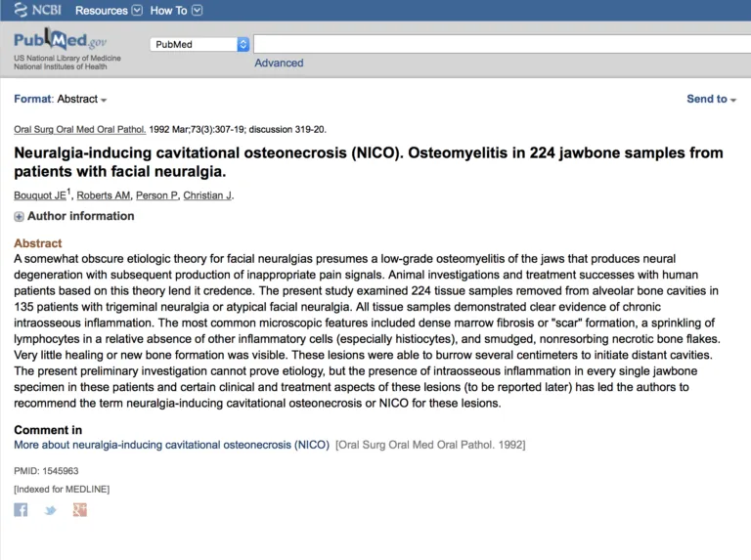Click US National Library of Medicine text
This screenshot has width=751, height=560.
pyautogui.click(x=67, y=58)
